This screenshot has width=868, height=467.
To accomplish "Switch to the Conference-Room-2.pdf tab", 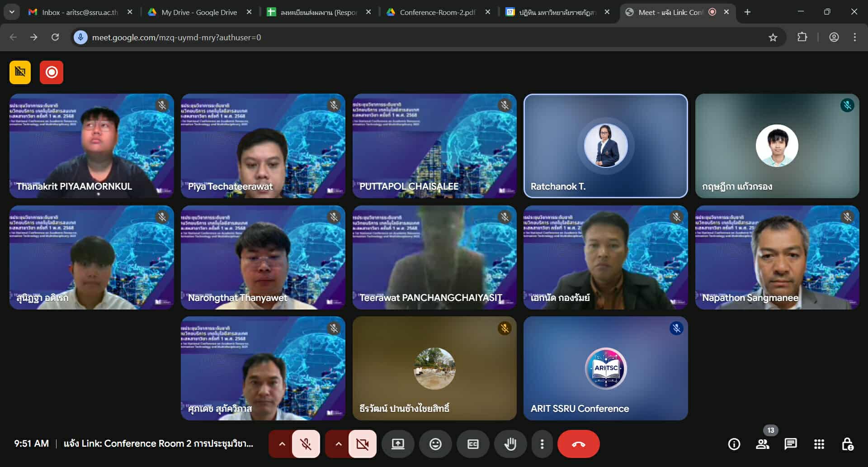I will [x=437, y=12].
